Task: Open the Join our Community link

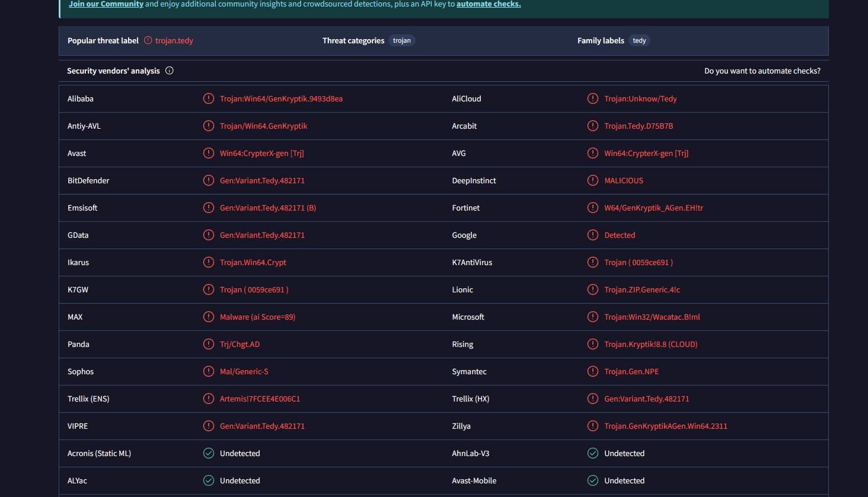Action: click(106, 4)
